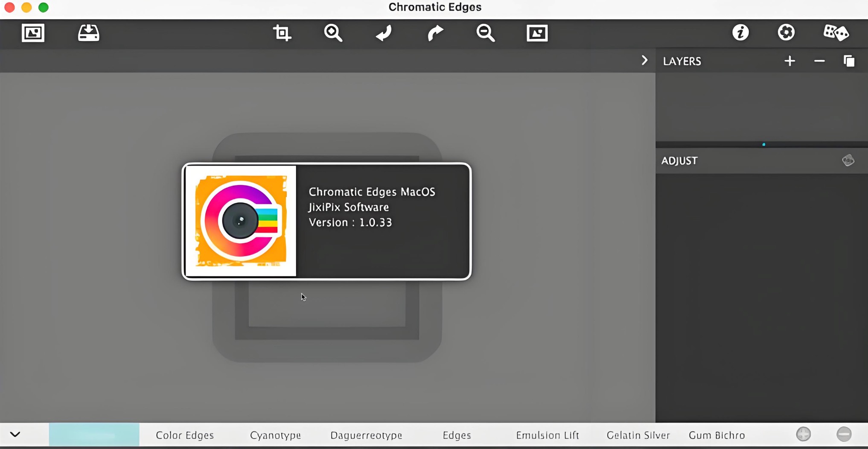Choose the Edges style

pyautogui.click(x=457, y=435)
